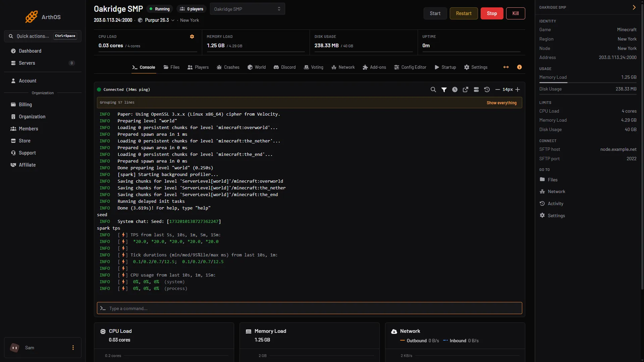Open console history icon
The width and height of the screenshot is (644, 362).
[487, 89]
